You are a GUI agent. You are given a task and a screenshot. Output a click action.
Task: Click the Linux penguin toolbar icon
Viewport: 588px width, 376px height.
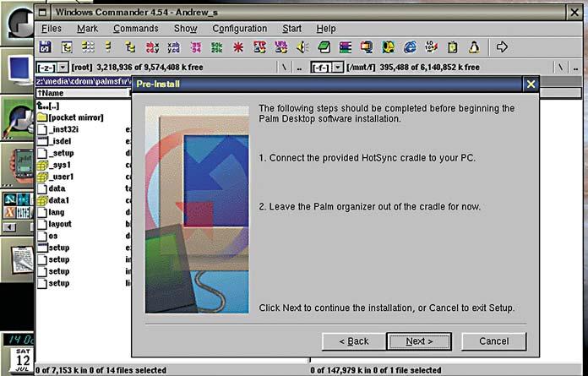[475, 47]
